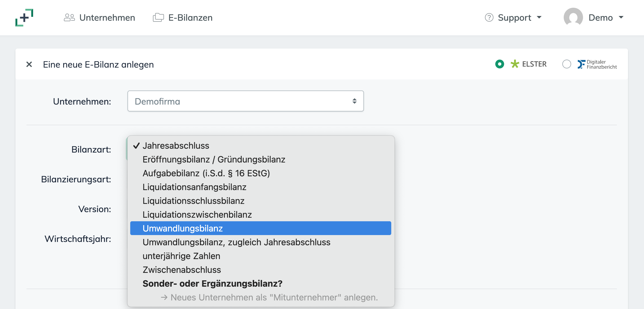Select the highlighted Umwandlungsbilanz option
The height and width of the screenshot is (309, 644).
click(183, 228)
